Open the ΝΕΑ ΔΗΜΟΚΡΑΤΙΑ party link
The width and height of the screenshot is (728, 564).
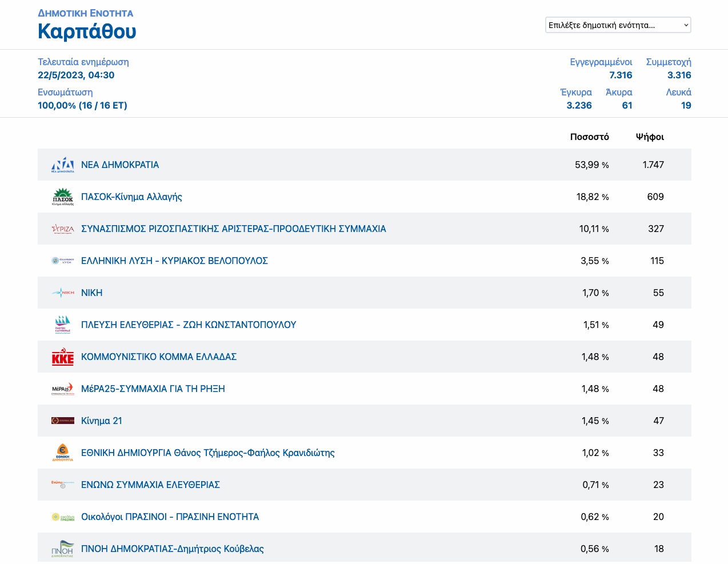[120, 165]
